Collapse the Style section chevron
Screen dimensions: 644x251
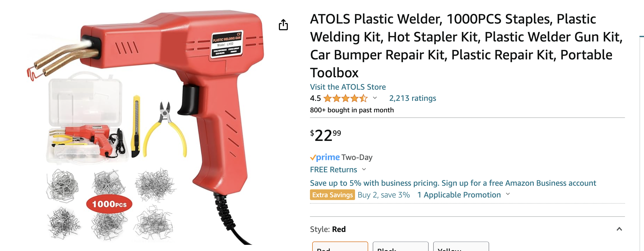coord(619,229)
